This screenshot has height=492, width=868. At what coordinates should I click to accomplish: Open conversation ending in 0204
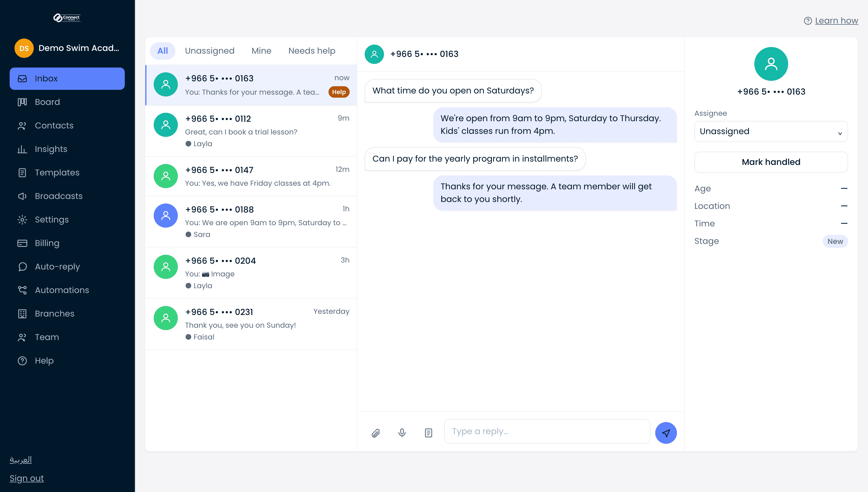pyautogui.click(x=251, y=273)
